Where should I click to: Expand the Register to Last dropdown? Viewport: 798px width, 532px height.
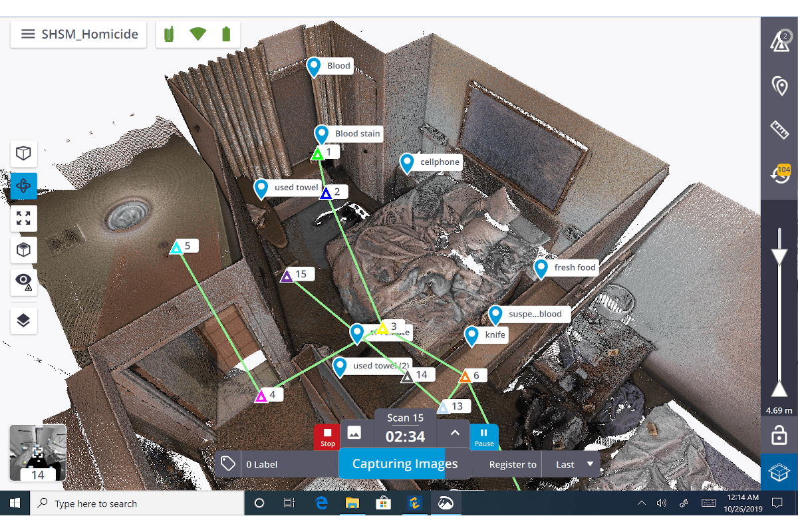tap(571, 464)
